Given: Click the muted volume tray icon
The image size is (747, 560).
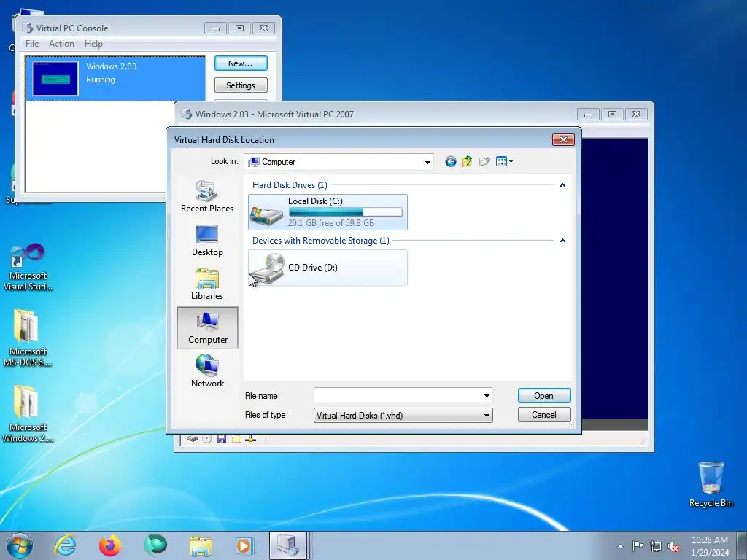Looking at the screenshot, I should click(x=673, y=546).
